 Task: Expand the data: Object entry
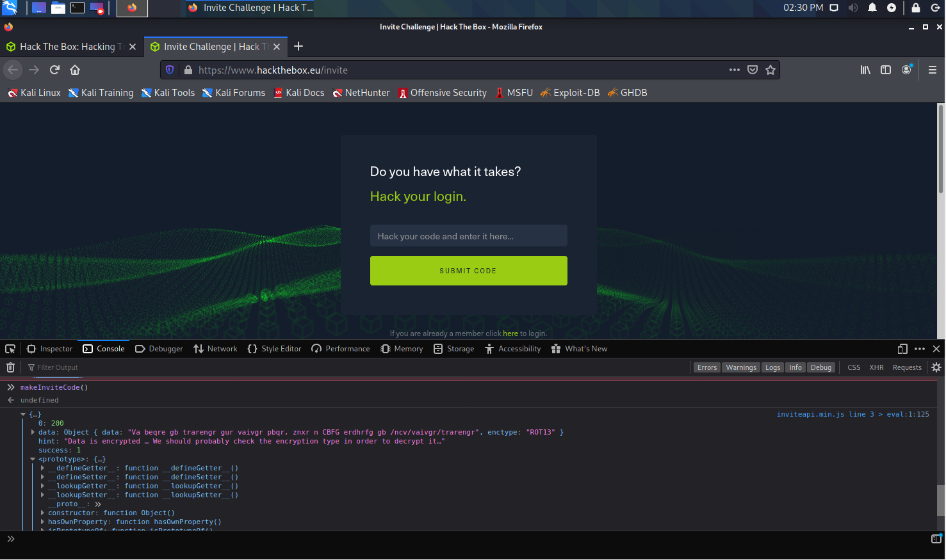pos(33,432)
